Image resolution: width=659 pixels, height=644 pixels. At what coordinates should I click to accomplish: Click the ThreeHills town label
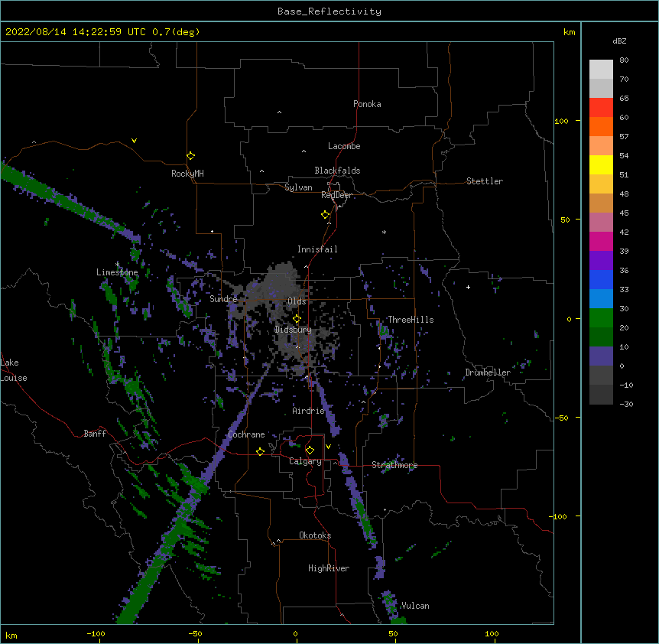click(x=411, y=320)
